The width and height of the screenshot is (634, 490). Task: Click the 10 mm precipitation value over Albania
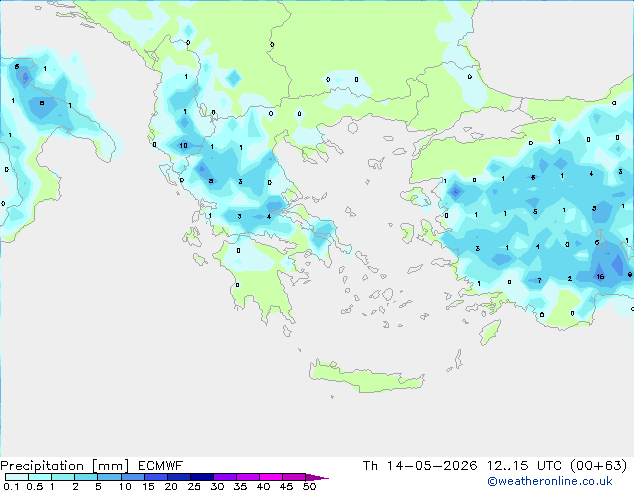pos(183,146)
